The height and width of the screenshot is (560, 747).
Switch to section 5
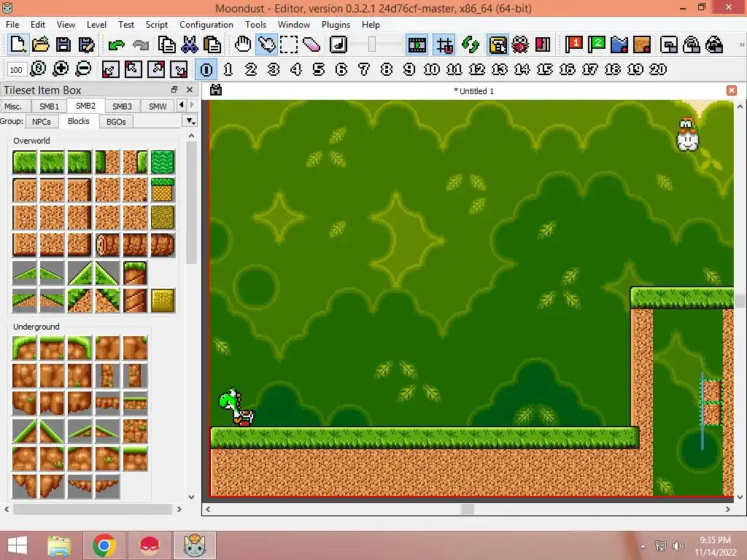coord(319,69)
